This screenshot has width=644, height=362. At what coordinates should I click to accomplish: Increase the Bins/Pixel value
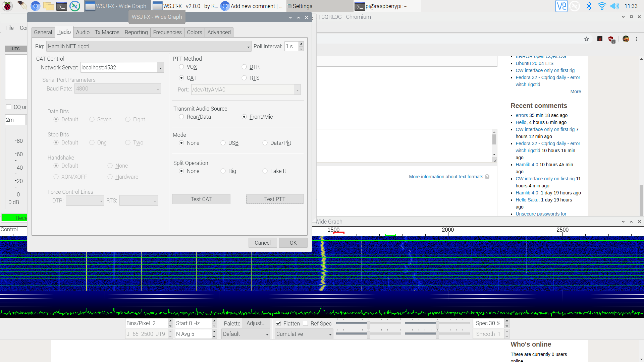pyautogui.click(x=170, y=321)
